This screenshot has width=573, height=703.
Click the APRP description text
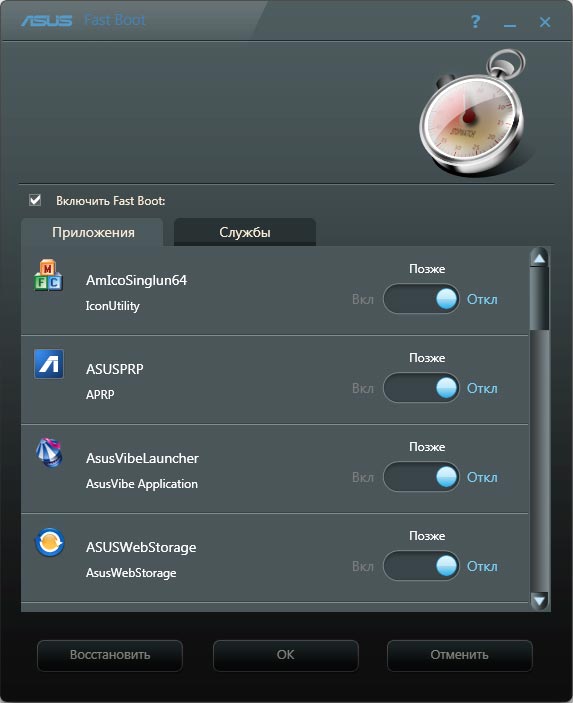point(100,395)
